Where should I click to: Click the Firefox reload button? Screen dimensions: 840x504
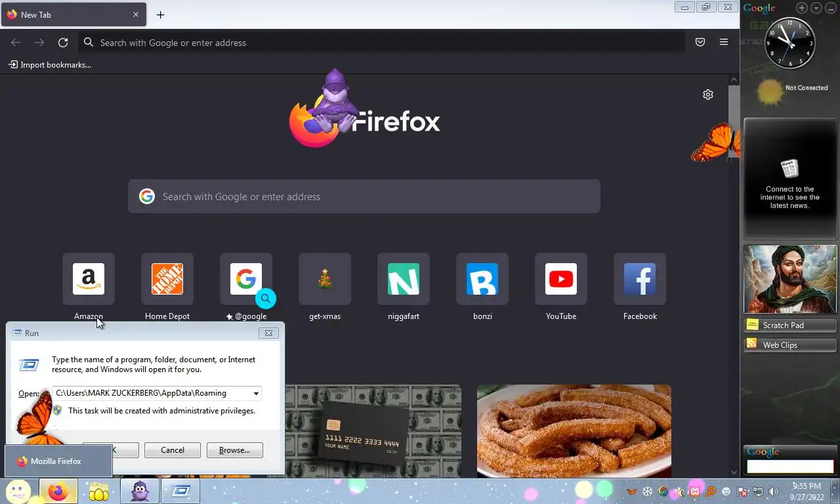pos(63,43)
